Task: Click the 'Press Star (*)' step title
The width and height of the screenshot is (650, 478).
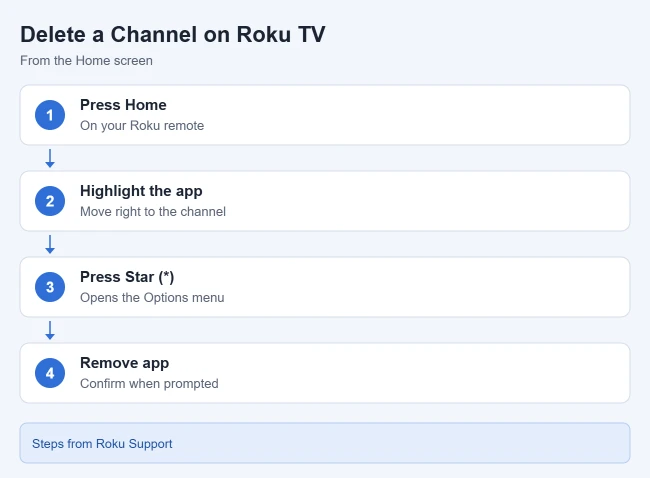Action: [x=127, y=277]
